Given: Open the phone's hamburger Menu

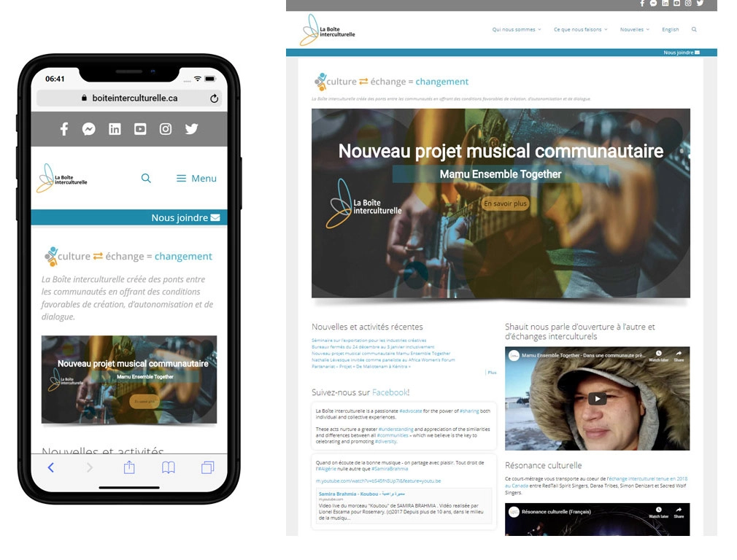Looking at the screenshot, I should 196,179.
